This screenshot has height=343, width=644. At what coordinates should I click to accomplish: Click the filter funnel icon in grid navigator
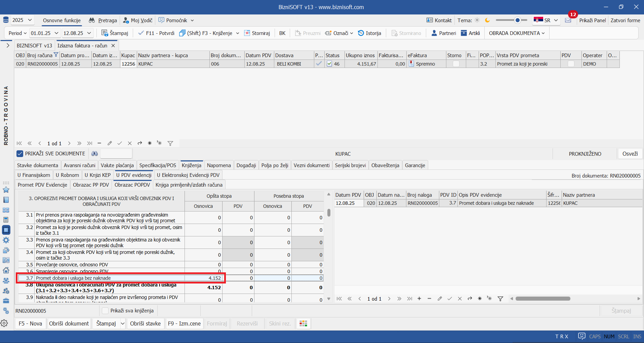170,144
